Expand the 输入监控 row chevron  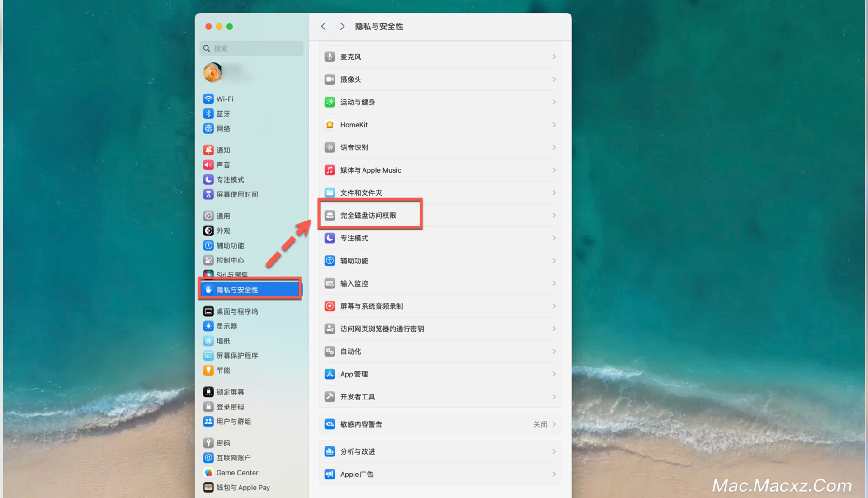(554, 283)
